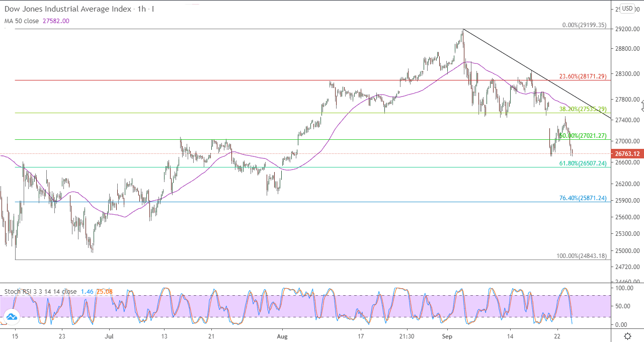Select the 76.40%(25871.24) Fibonacci label
The width and height of the screenshot is (644, 342).
pyautogui.click(x=583, y=198)
